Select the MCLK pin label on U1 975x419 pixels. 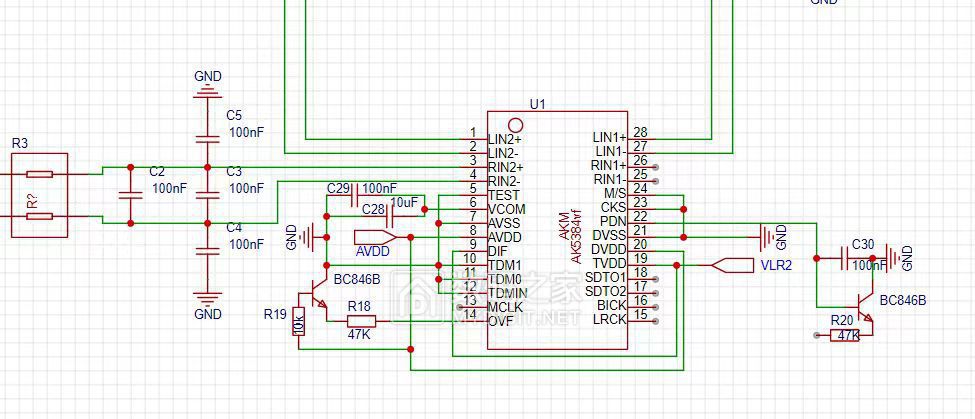[x=505, y=307]
